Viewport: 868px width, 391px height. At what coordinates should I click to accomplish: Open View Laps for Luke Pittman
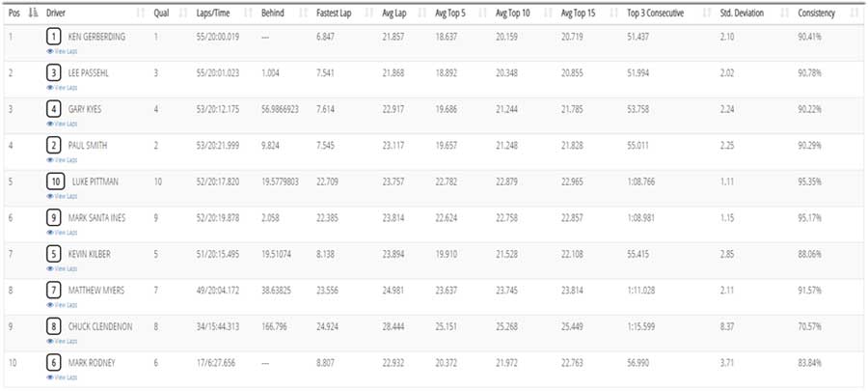[x=62, y=196]
